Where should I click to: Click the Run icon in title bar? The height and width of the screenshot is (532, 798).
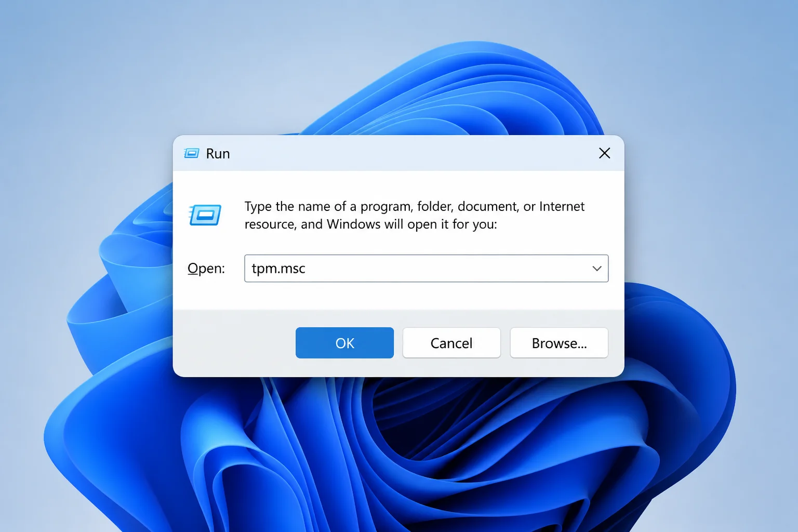click(191, 153)
